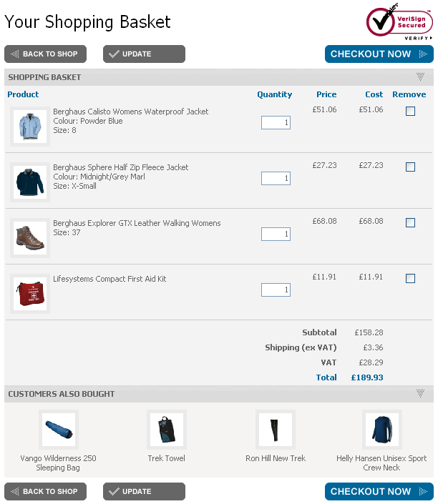Click the Berghaus Calisto jacket product image
The image size is (438, 504).
point(29,127)
